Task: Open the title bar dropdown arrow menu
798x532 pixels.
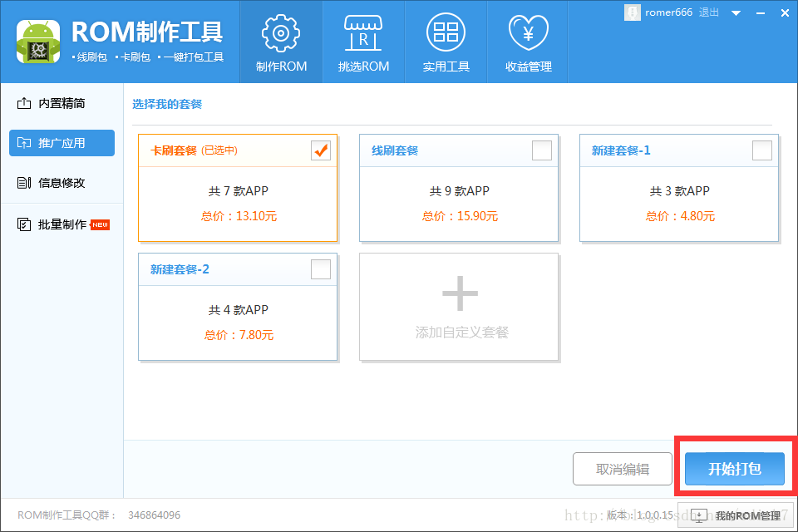Action: [x=736, y=13]
